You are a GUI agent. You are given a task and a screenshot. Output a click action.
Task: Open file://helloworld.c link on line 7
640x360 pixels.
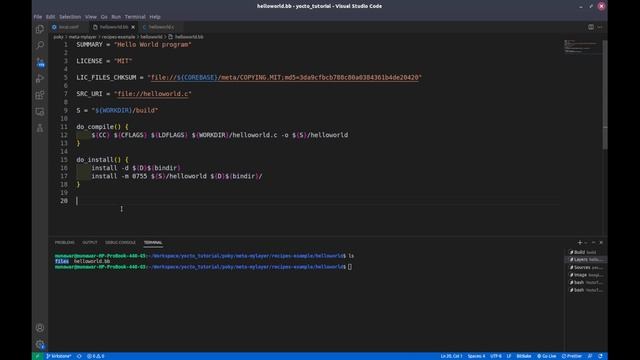pos(153,93)
